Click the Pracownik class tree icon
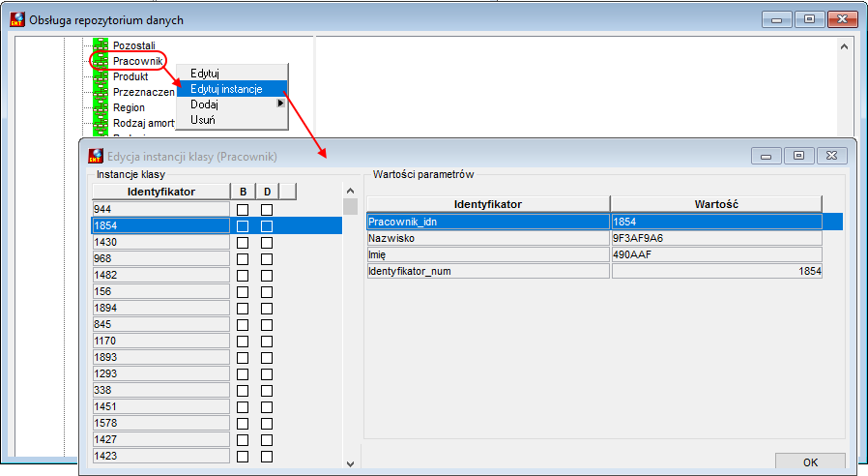 pos(101,61)
